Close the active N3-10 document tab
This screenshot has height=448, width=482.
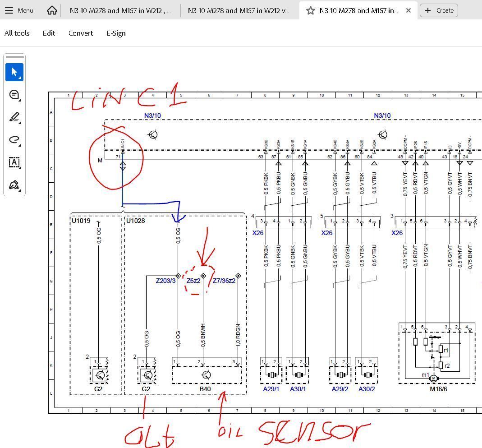[x=409, y=10]
